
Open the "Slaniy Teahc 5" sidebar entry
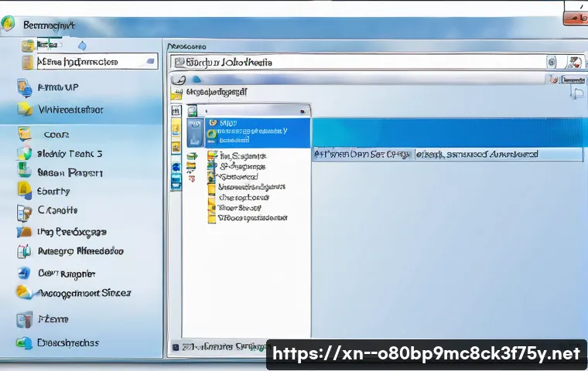tap(70, 154)
